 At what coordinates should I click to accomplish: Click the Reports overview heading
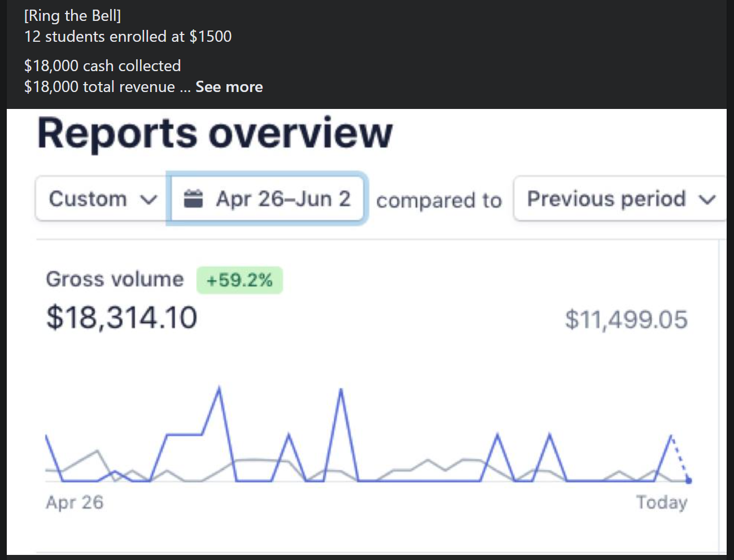(215, 133)
